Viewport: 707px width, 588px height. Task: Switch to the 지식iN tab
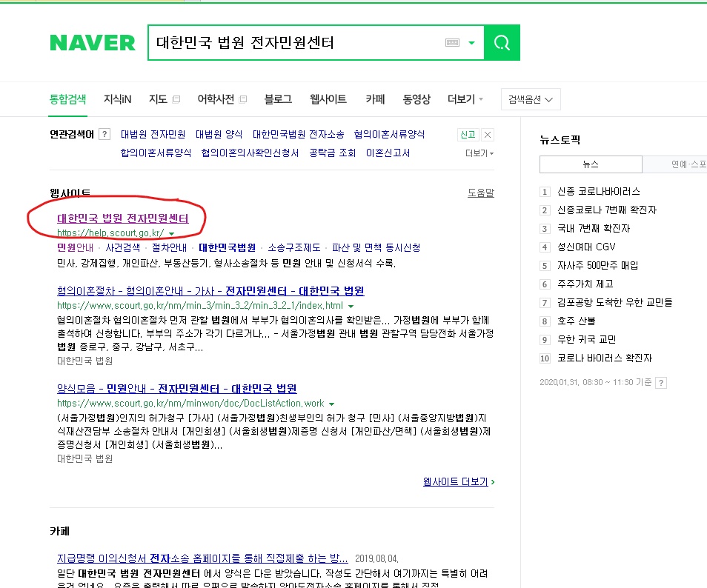point(117,99)
